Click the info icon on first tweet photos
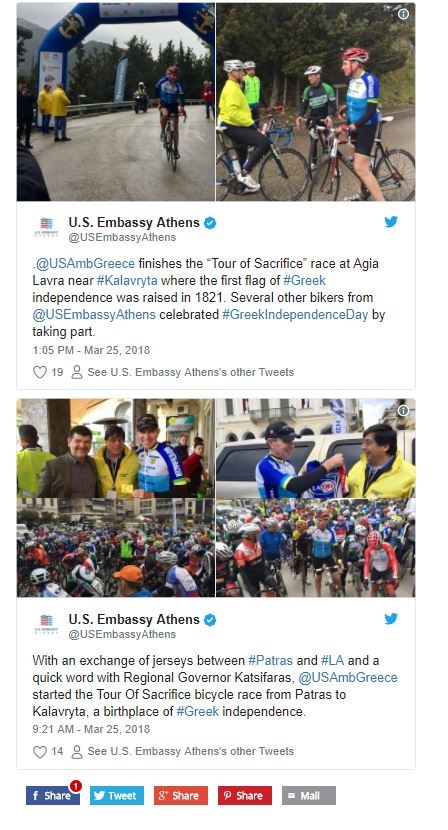This screenshot has width=448, height=830. 404,14
